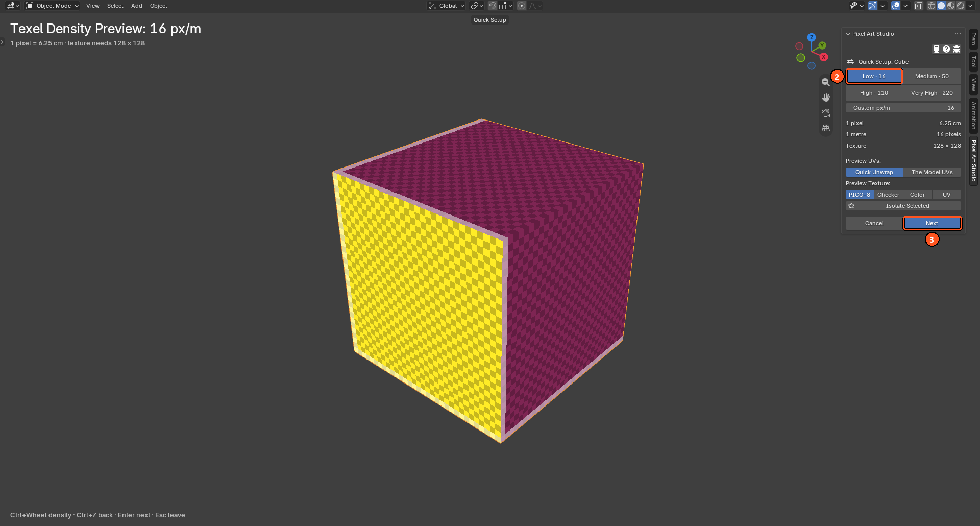Switch to material preview shading

click(951, 6)
